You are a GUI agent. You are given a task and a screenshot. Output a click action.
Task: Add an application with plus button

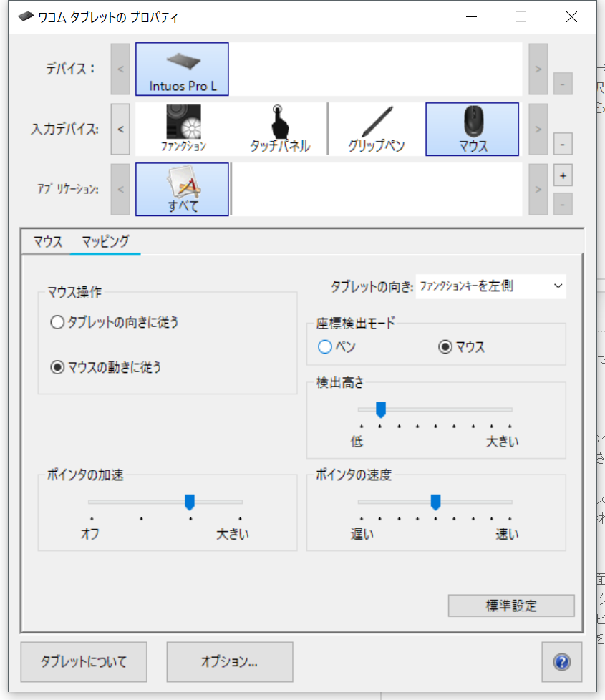point(563,175)
